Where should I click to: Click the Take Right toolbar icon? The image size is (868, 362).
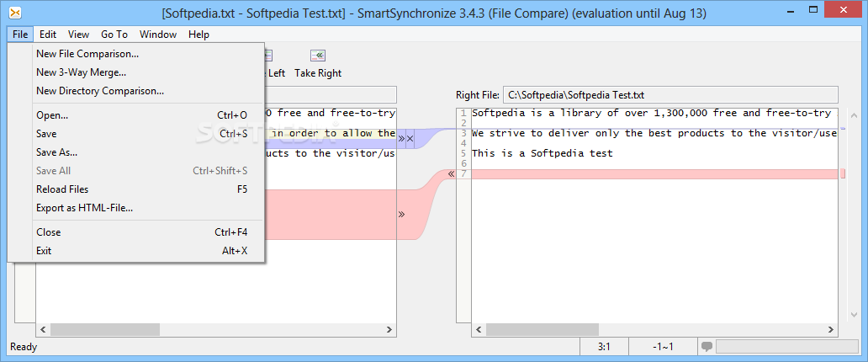tap(318, 56)
